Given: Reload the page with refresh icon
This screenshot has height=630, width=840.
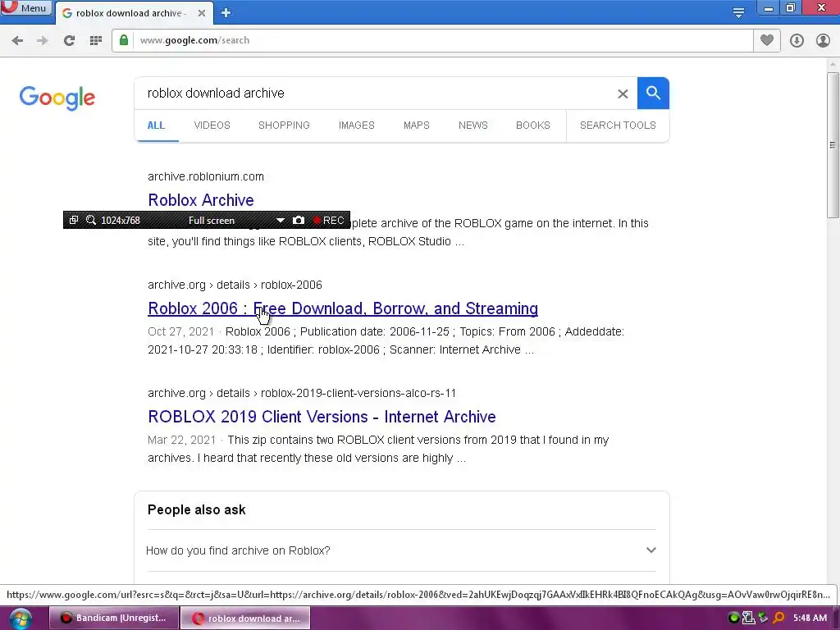Looking at the screenshot, I should (69, 40).
